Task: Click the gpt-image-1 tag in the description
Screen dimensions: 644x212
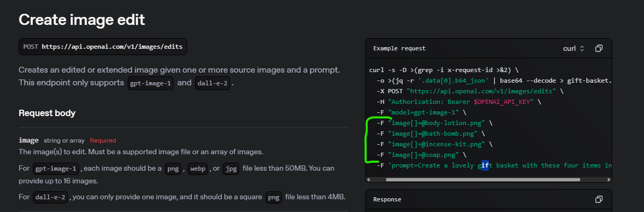Action: [151, 84]
